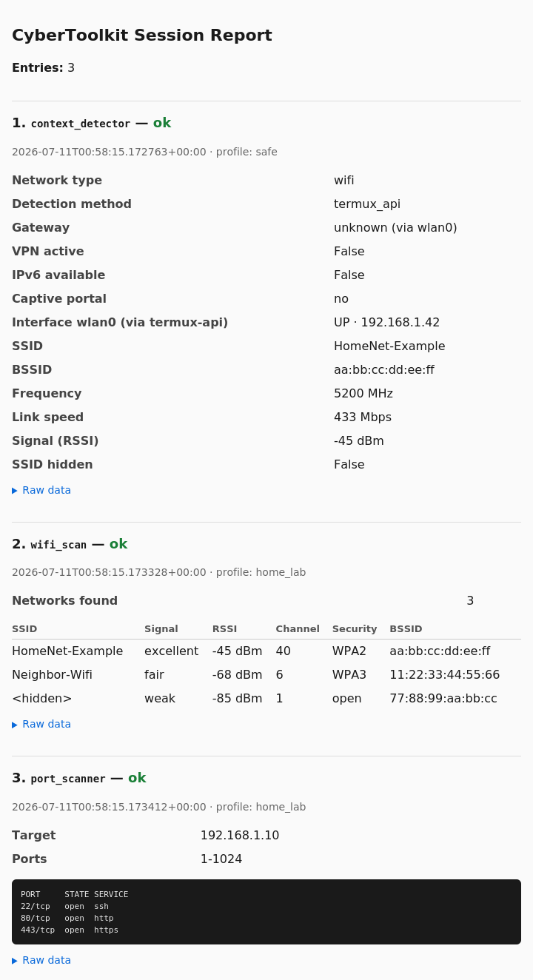The width and height of the screenshot is (533, 980).
Task: Click the port_scanner entry heading
Action: [79, 778]
